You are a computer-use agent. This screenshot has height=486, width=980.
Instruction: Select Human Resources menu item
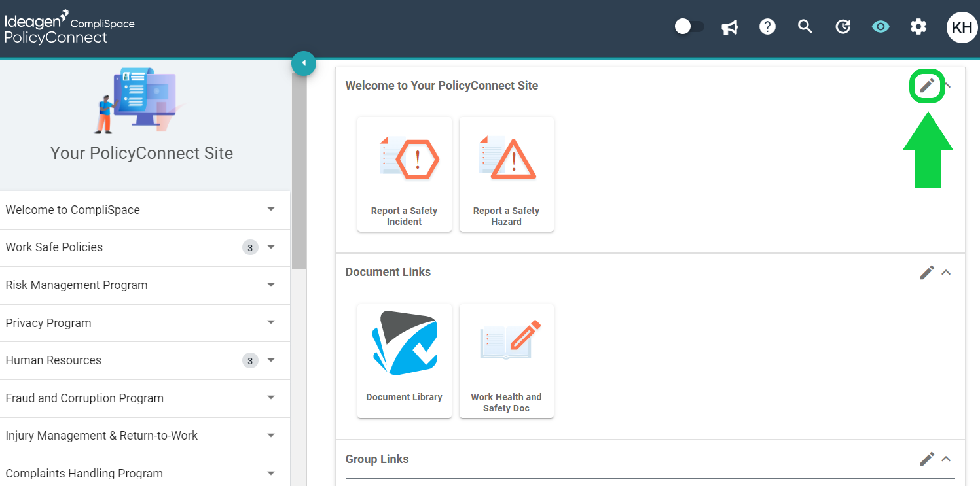[145, 360]
